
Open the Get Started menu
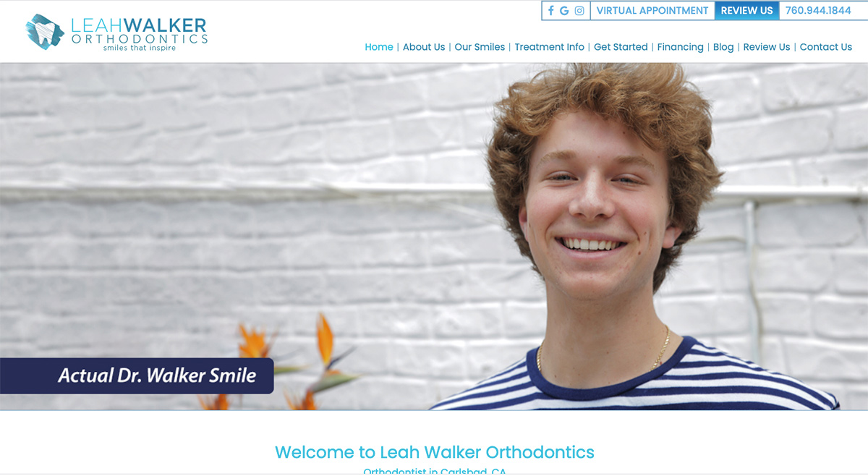(621, 47)
